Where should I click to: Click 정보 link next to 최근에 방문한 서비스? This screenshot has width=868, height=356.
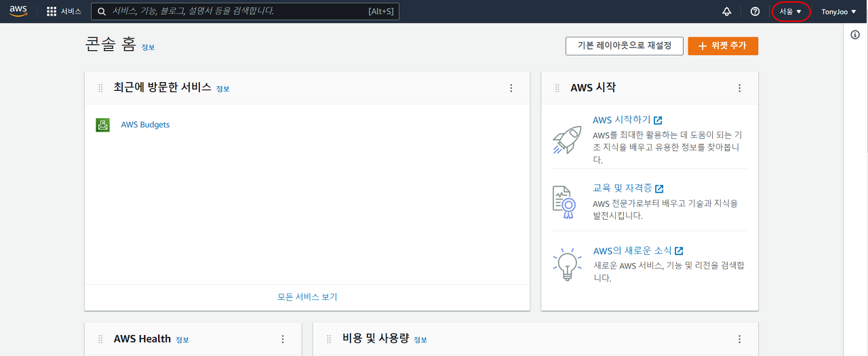pos(222,89)
